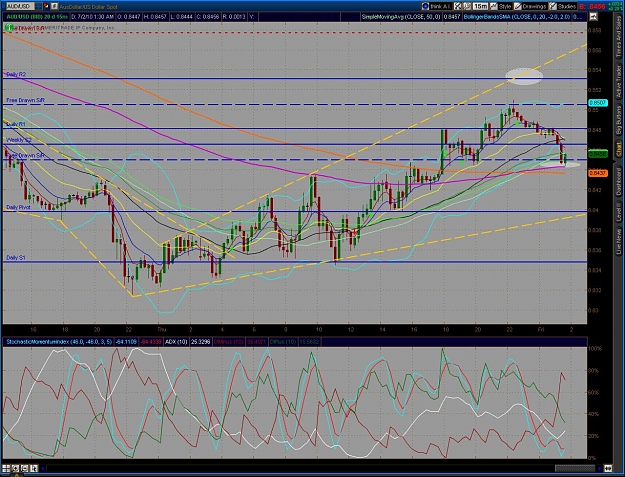This screenshot has width=625, height=477.
Task: Select the Chart side tab
Action: [x=619, y=149]
